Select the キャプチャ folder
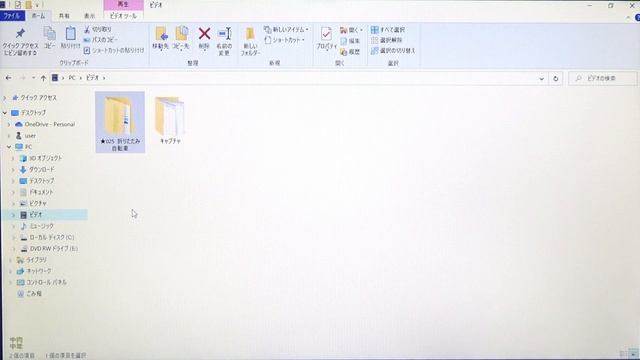This screenshot has height=360, width=640. [170, 120]
